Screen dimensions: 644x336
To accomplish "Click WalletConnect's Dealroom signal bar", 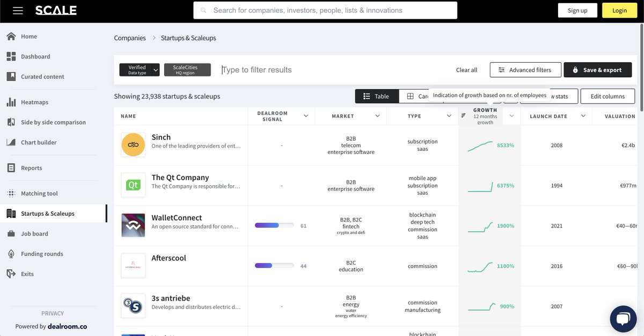I will pyautogui.click(x=274, y=226).
